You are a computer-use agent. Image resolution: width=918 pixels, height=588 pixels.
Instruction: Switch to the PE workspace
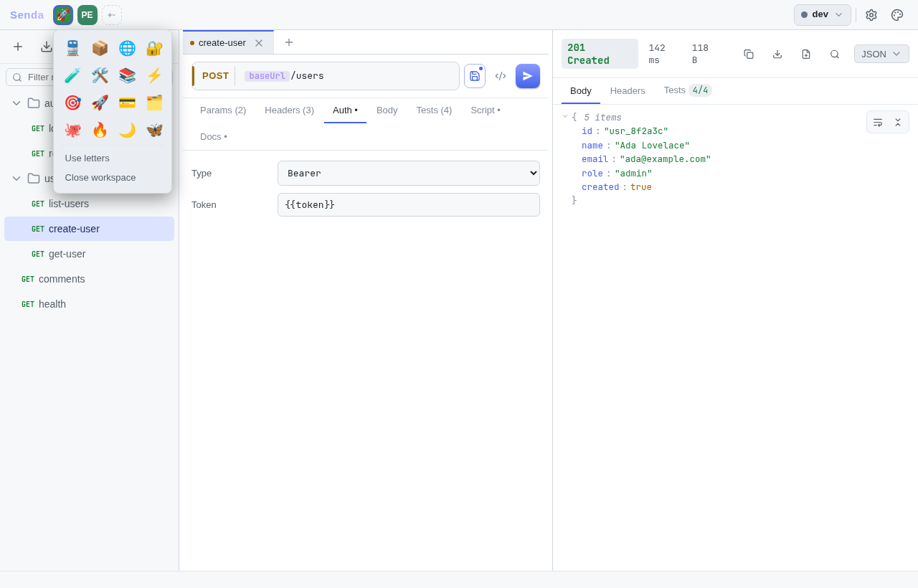[x=87, y=15]
